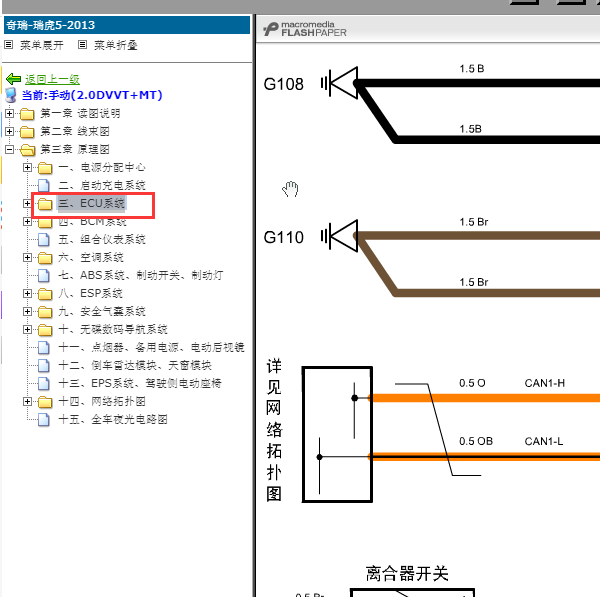The image size is (600, 597).
Task: Click 菜单展开 to expand all menus
Action: tap(42, 45)
